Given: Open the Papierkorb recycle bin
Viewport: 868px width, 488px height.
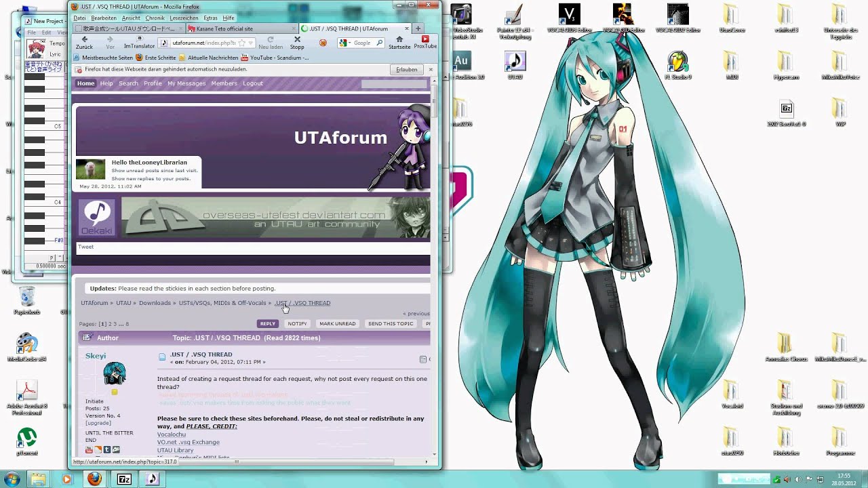Looking at the screenshot, I should tap(27, 300).
